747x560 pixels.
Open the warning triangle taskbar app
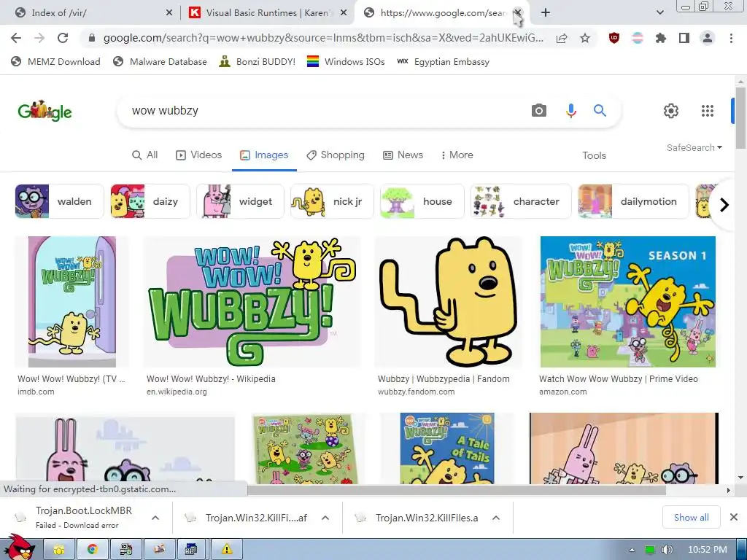click(227, 550)
